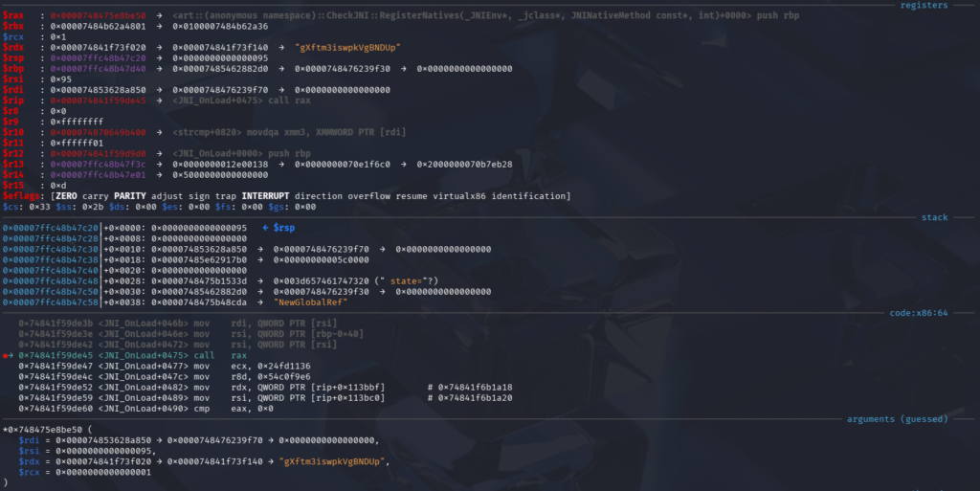Select stack address 0x00007ffc48b47c48
This screenshot has height=491, width=980.
[51, 281]
